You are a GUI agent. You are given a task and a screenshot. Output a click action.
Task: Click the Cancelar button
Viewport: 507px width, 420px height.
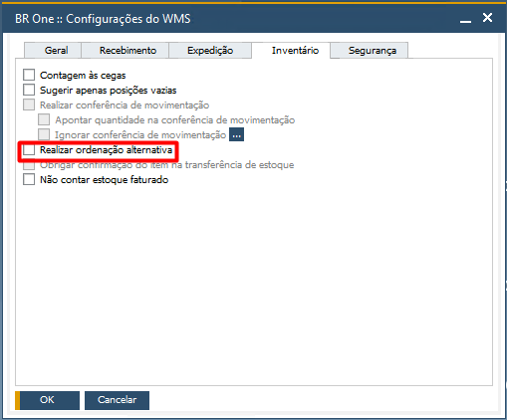click(117, 400)
